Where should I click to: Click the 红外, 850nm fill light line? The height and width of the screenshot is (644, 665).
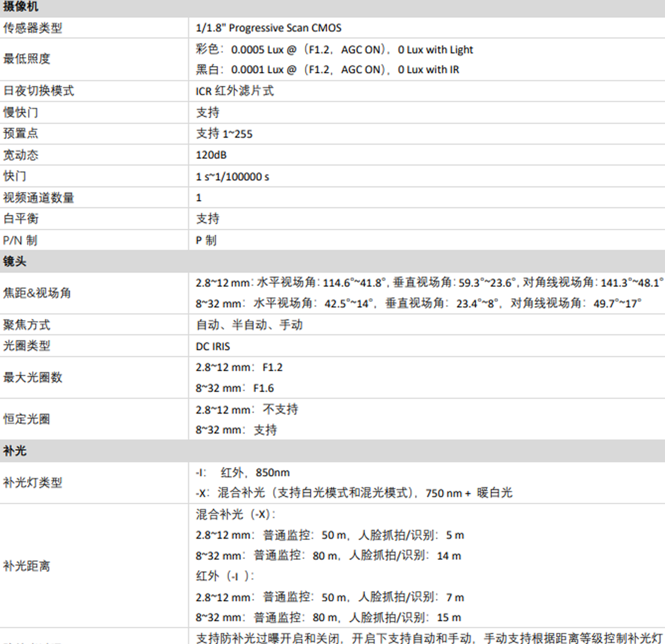242,472
